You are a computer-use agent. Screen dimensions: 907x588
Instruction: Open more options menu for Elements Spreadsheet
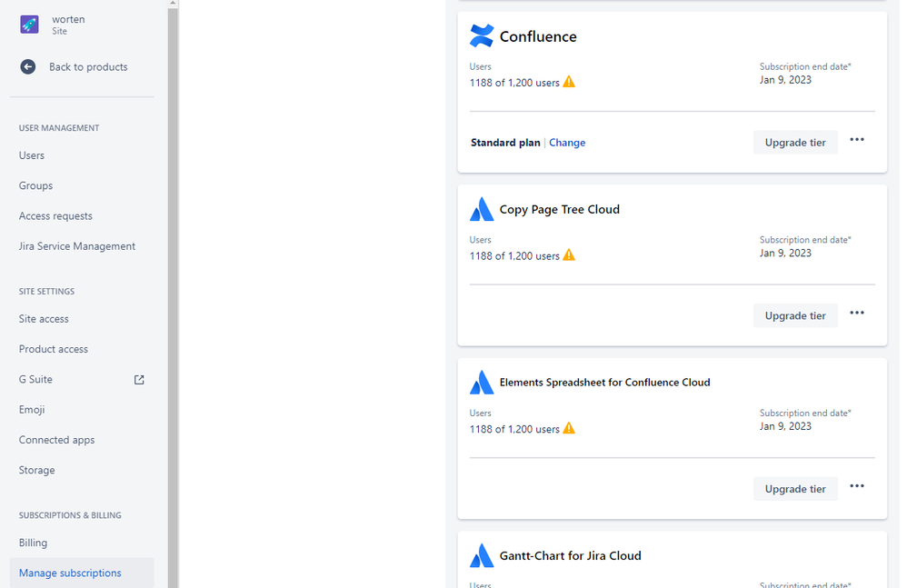click(x=857, y=486)
